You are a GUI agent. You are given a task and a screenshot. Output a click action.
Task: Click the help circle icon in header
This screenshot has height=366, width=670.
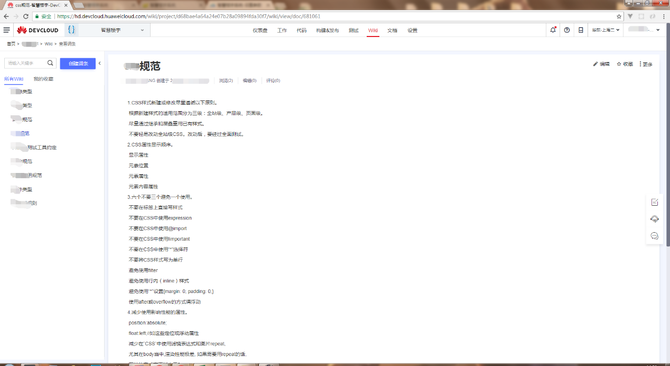[x=567, y=30]
